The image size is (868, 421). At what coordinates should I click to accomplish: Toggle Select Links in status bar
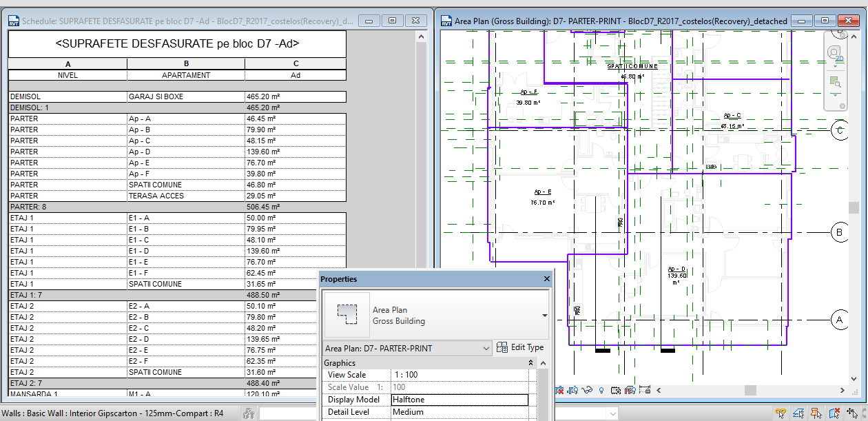(781, 413)
